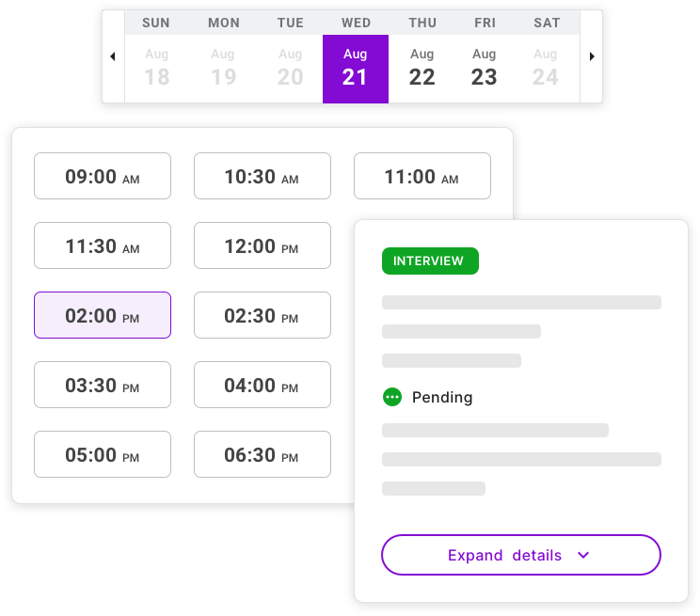Image resolution: width=700 pixels, height=616 pixels.
Task: Click the green INTERVIEW tag
Action: click(430, 261)
